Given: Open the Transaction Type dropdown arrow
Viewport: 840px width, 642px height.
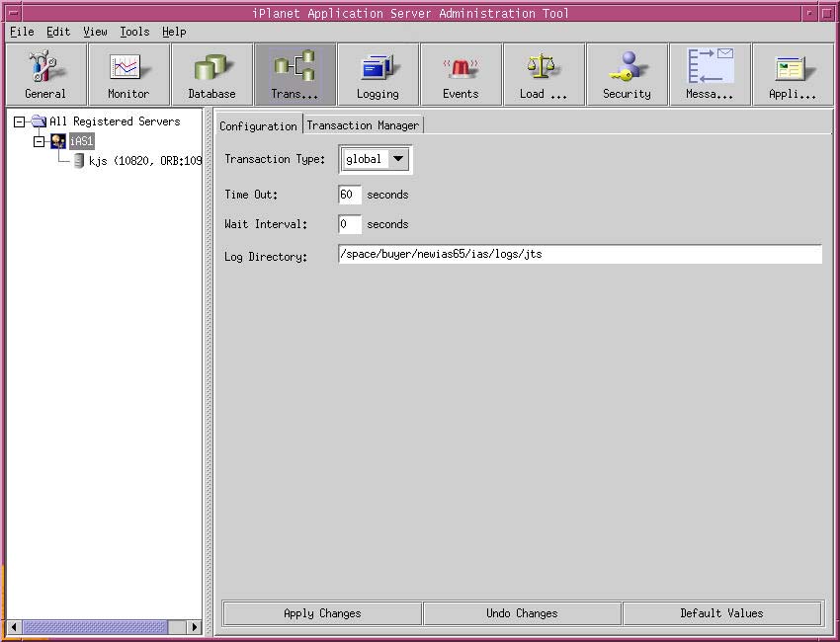Looking at the screenshot, I should [x=398, y=159].
